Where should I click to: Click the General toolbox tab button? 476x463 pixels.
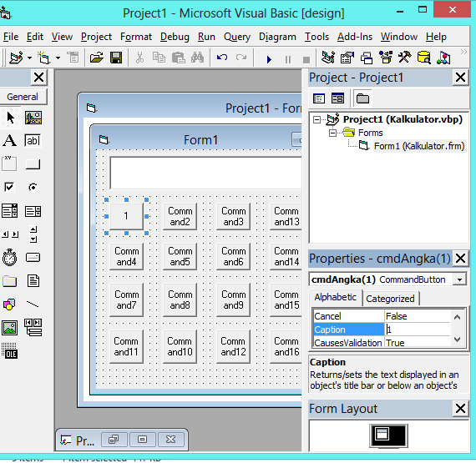(x=23, y=97)
